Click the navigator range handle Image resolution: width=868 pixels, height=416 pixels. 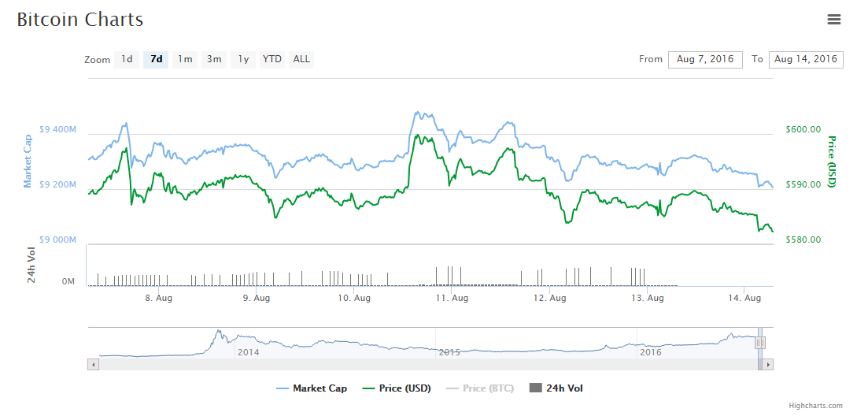pos(760,343)
